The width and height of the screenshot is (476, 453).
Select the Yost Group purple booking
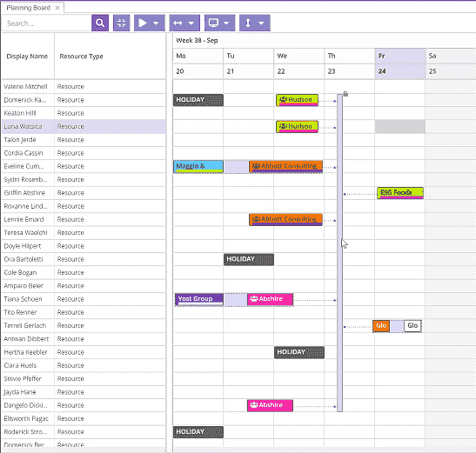[199, 299]
